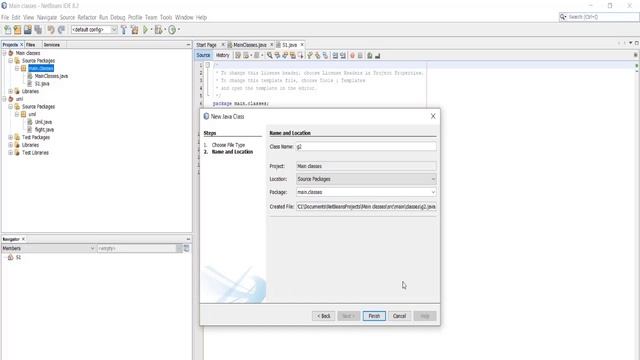
Task: Switch editor to History view
Action: click(x=222, y=55)
